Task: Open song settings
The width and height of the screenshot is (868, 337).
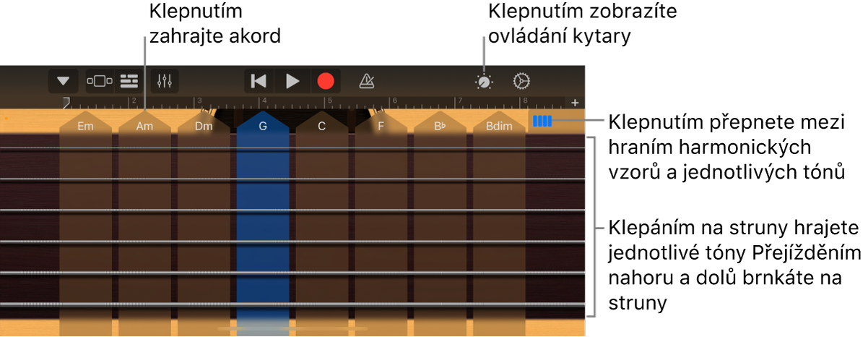Action: pyautogui.click(x=521, y=81)
